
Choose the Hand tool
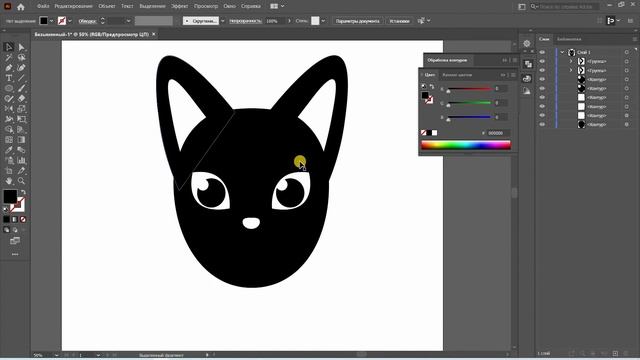tap(9, 181)
